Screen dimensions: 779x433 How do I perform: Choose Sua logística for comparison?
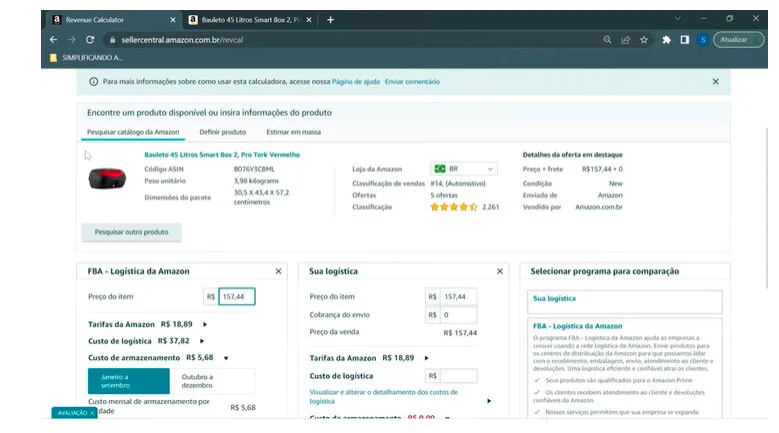pos(624,302)
